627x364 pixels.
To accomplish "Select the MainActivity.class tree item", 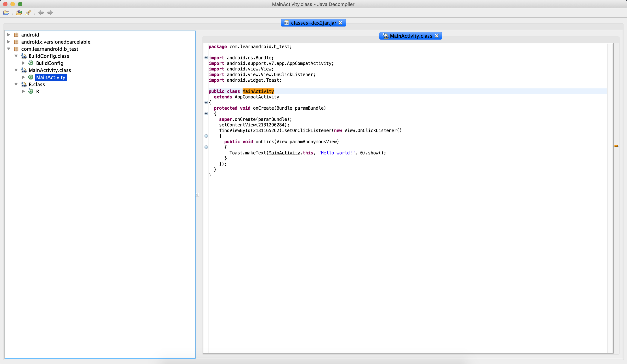I will 50,70.
